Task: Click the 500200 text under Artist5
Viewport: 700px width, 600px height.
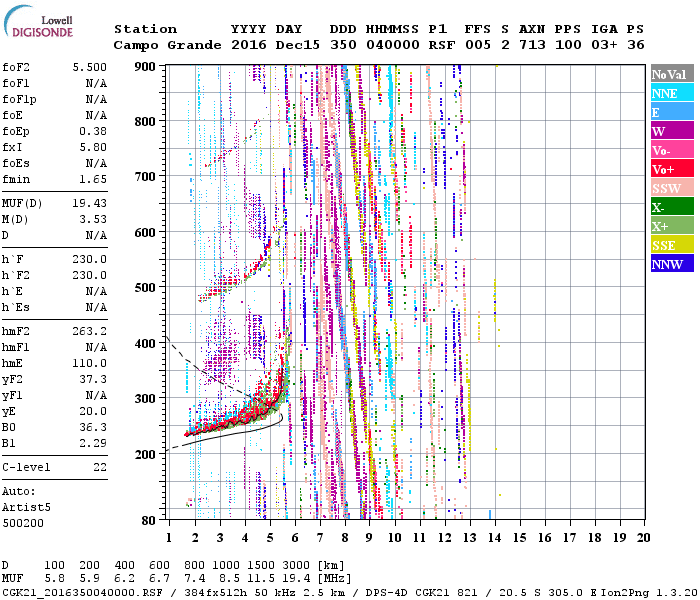Action: [x=23, y=523]
